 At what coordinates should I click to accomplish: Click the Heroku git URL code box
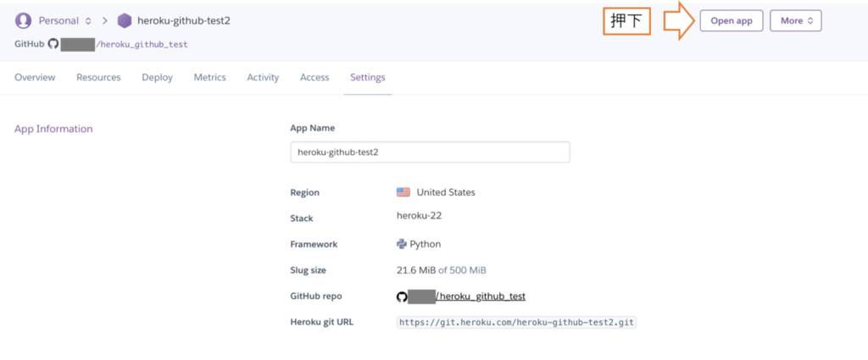(x=516, y=323)
